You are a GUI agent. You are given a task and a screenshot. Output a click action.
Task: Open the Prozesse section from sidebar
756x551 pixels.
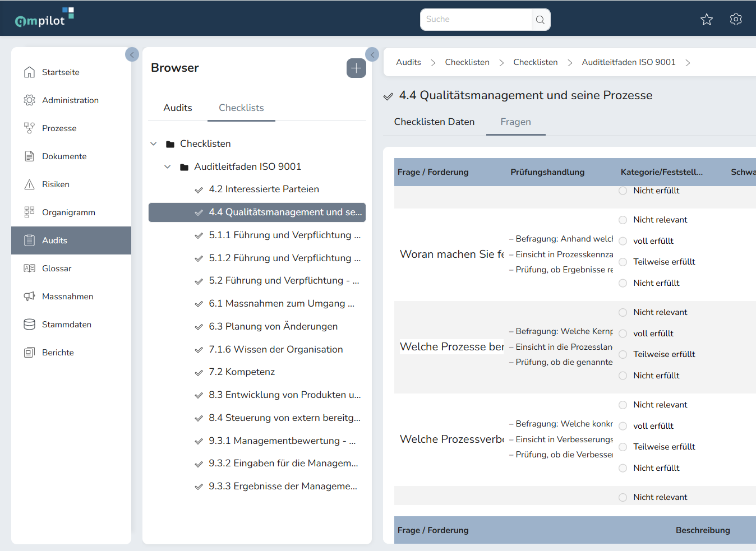tap(29, 128)
